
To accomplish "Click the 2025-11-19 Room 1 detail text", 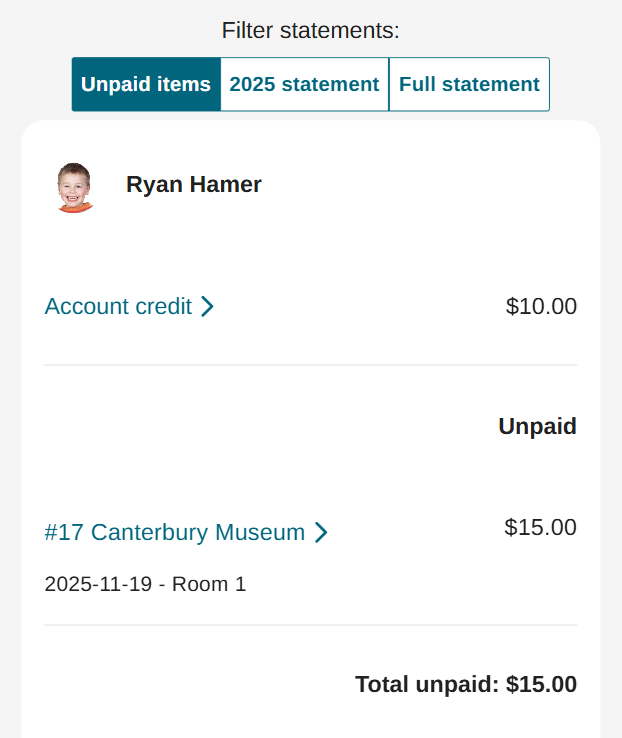I will click(x=145, y=584).
